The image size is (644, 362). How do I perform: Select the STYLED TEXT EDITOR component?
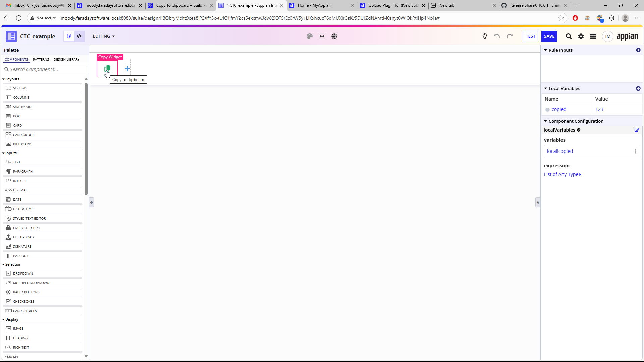click(42, 219)
